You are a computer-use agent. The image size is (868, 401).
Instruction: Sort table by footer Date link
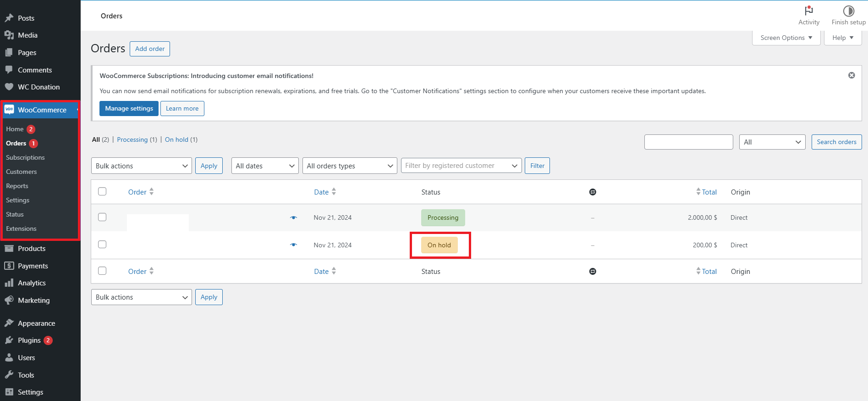pos(321,271)
